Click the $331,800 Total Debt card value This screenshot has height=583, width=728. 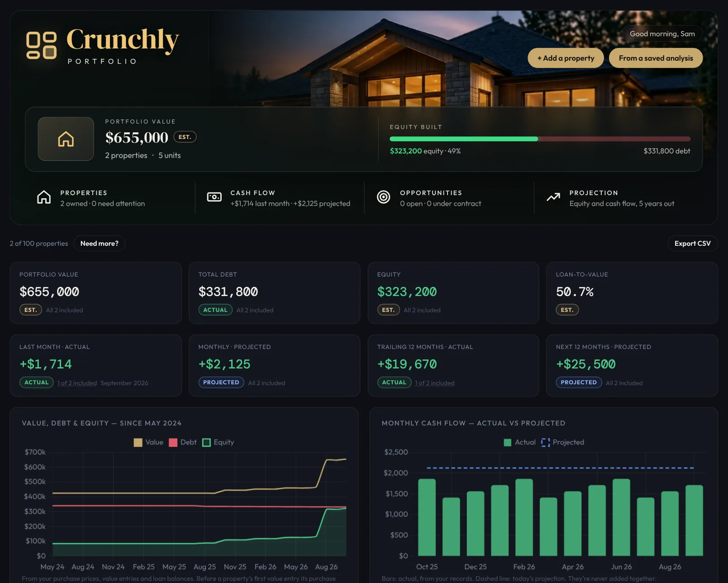click(228, 292)
